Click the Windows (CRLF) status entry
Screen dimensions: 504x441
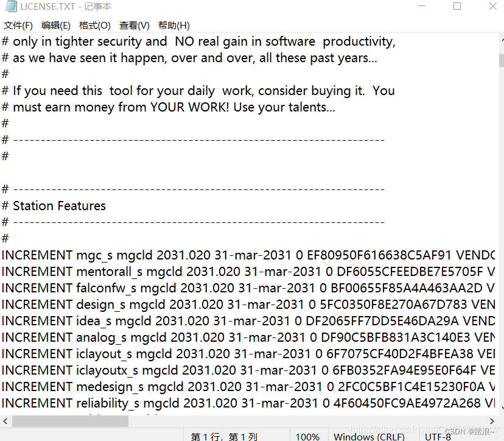369,437
